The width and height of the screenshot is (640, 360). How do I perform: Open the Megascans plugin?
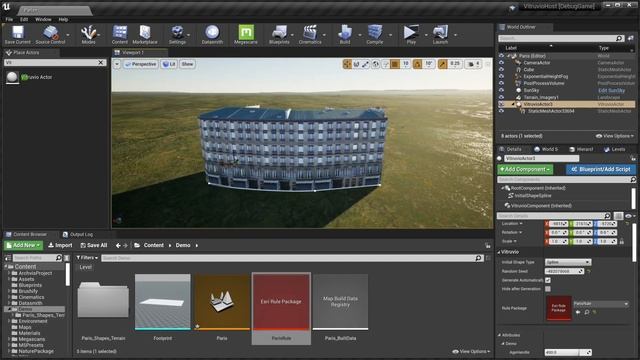pos(246,34)
